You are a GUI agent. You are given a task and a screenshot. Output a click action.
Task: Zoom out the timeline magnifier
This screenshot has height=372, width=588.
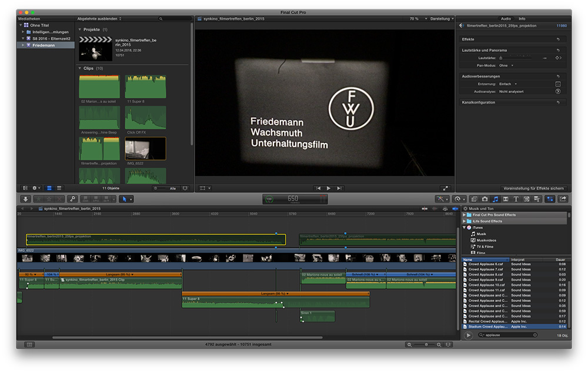(x=409, y=344)
